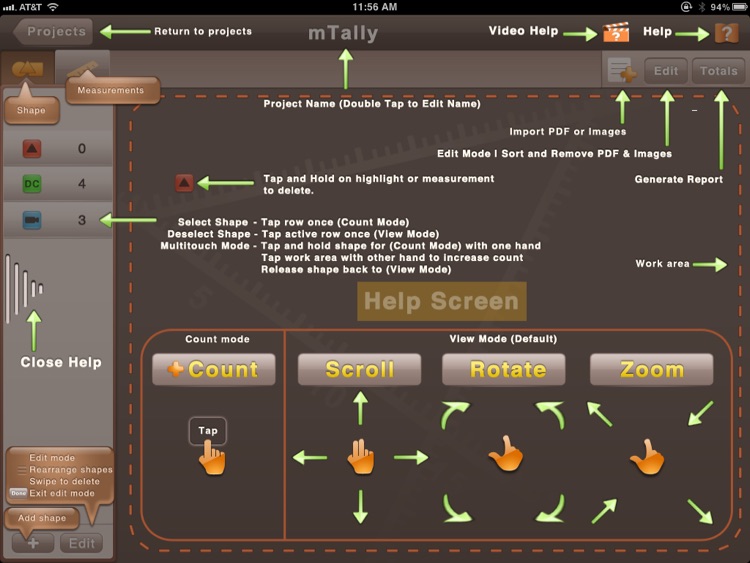Click the Import PDF or Images label
Screen dimensions: 750x563
567,132
